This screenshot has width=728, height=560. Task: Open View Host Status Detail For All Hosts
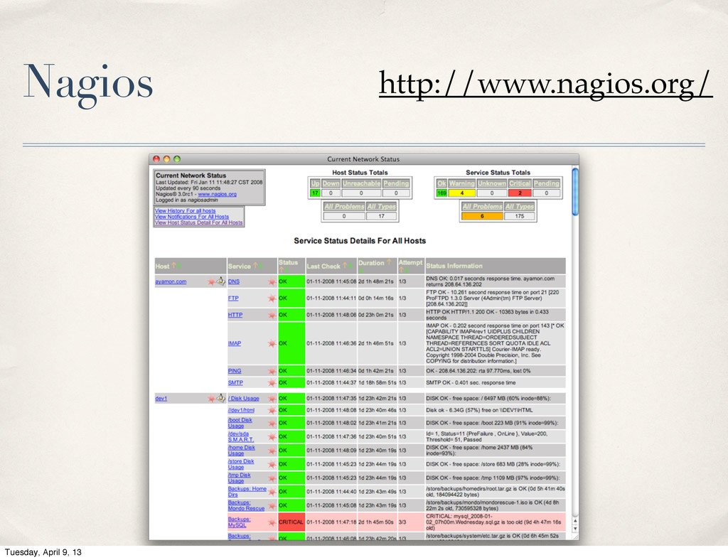pyautogui.click(x=198, y=222)
